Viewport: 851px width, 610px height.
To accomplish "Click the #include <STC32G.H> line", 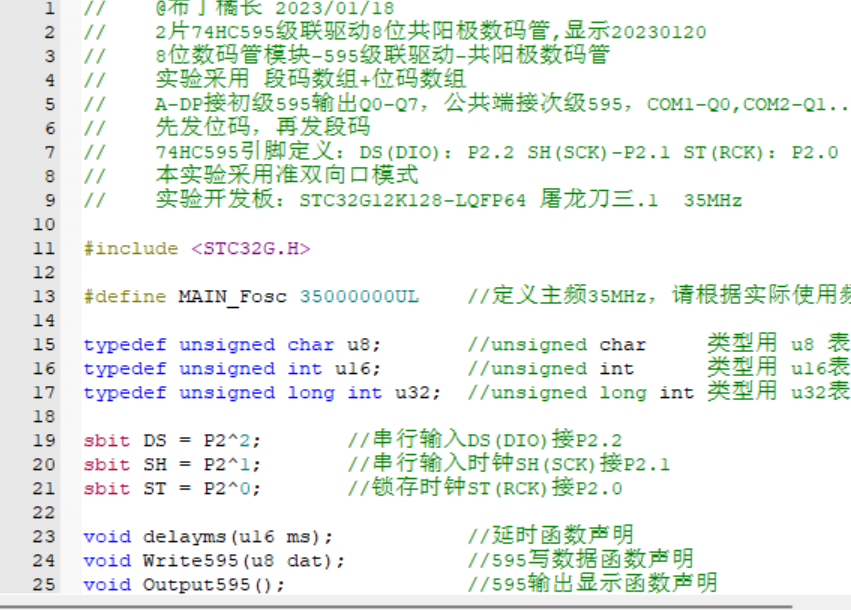I will [x=197, y=249].
